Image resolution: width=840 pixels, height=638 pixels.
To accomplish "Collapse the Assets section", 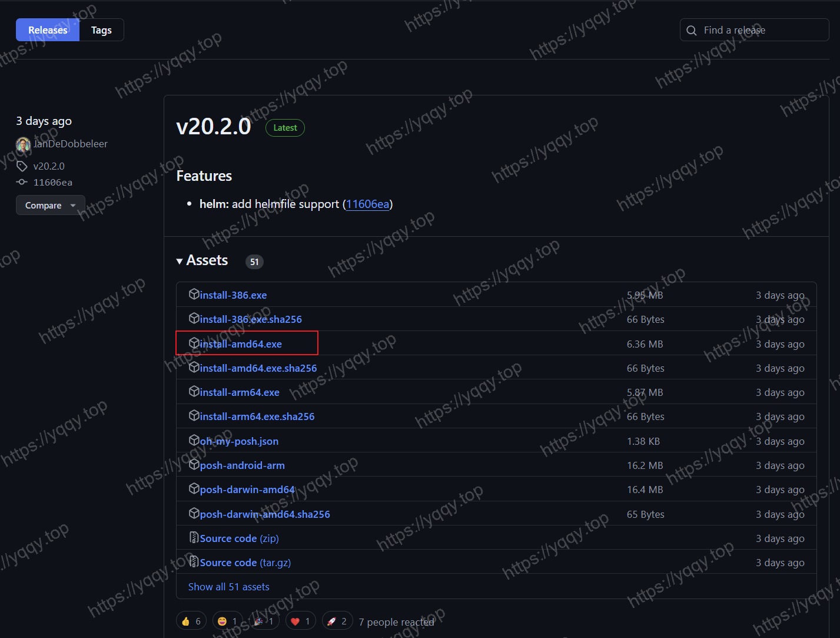I will (x=202, y=260).
